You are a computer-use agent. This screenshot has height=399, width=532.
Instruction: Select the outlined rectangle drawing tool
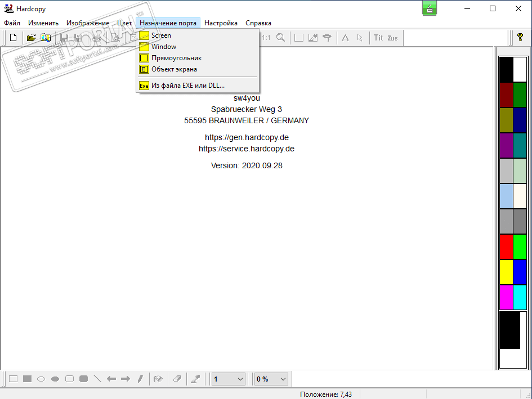[14, 379]
